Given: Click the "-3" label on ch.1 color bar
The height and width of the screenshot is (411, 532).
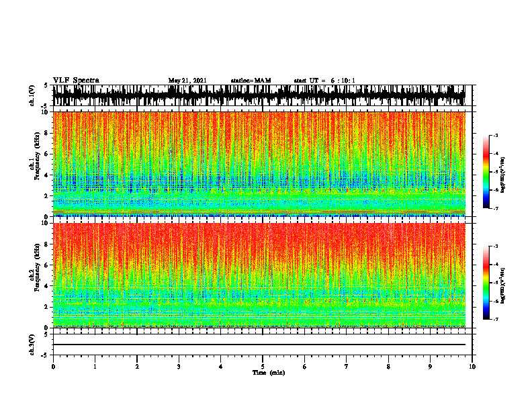Looking at the screenshot, I should 496,136.
